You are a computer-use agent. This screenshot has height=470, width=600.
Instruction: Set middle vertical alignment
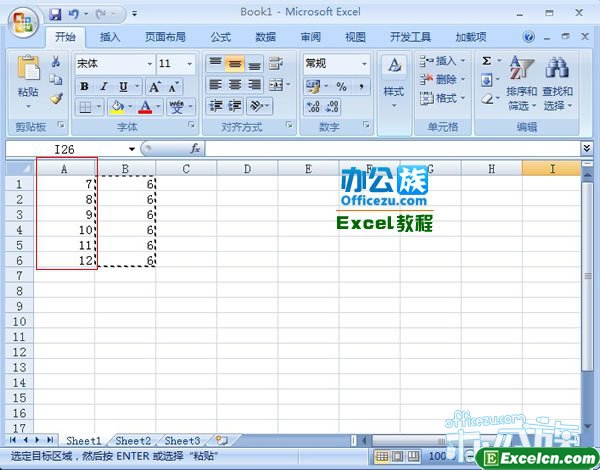[x=235, y=64]
